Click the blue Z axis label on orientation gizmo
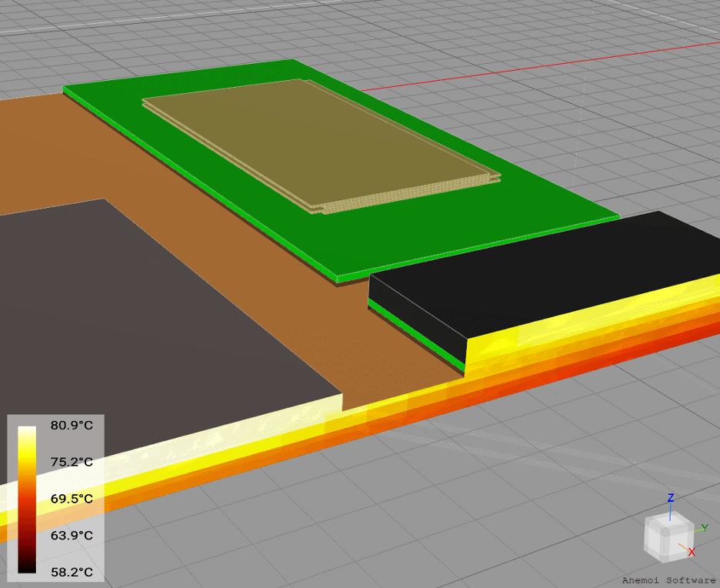The image size is (720, 588). coord(671,498)
